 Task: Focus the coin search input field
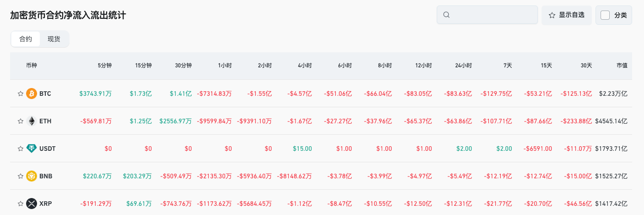point(492,15)
